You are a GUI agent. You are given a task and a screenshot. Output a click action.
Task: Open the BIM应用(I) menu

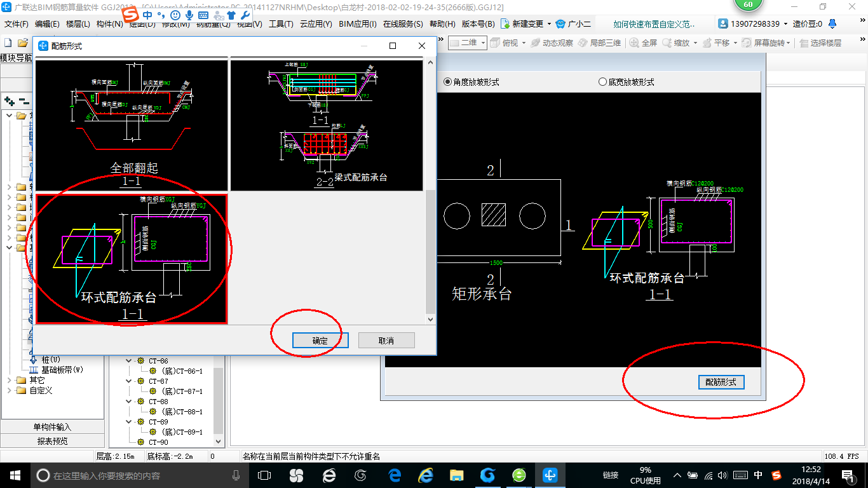tap(358, 24)
